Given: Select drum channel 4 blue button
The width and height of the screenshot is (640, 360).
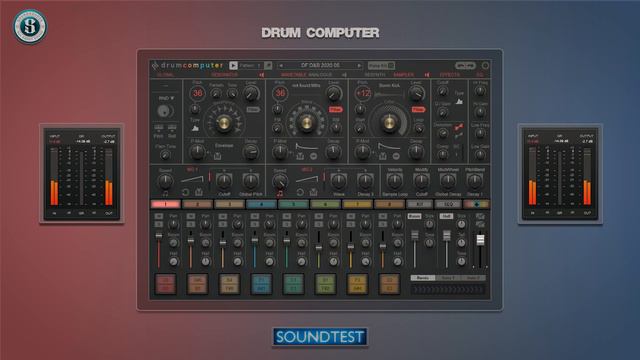Looking at the screenshot, I should click(x=261, y=204).
